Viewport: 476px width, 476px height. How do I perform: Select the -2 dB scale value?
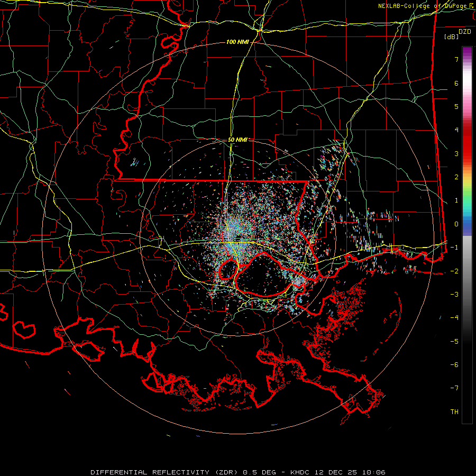454,271
